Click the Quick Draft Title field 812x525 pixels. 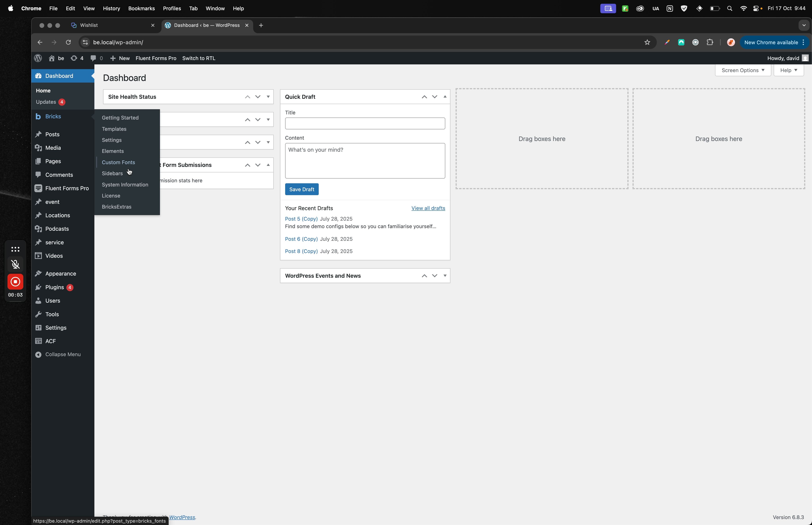click(365, 123)
